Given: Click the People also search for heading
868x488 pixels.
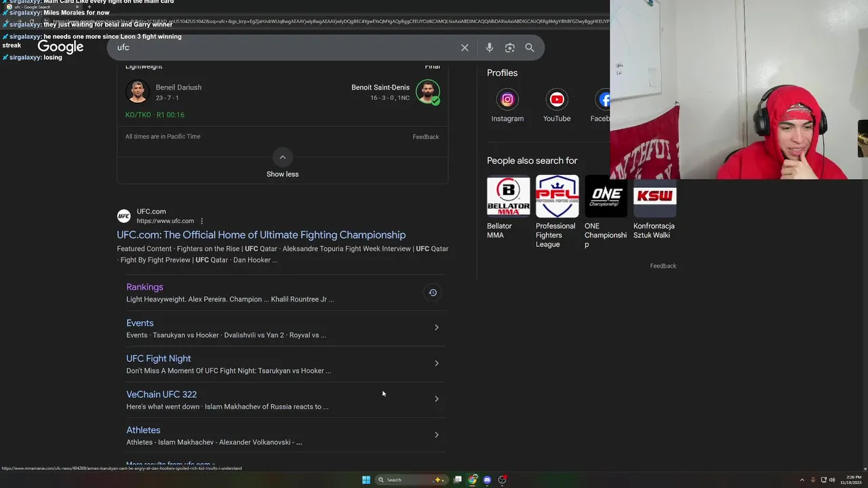Looking at the screenshot, I should pos(532,161).
